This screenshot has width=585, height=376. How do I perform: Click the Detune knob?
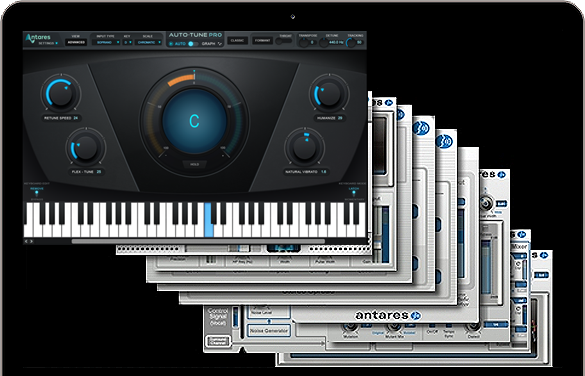pos(323,43)
